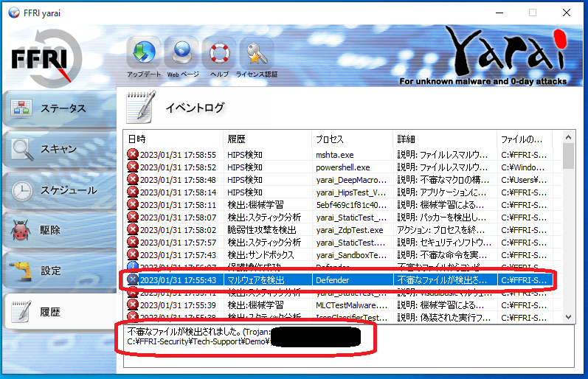Select the Defender マルウェアを検出 row
This screenshot has height=379, width=588.
tap(339, 280)
